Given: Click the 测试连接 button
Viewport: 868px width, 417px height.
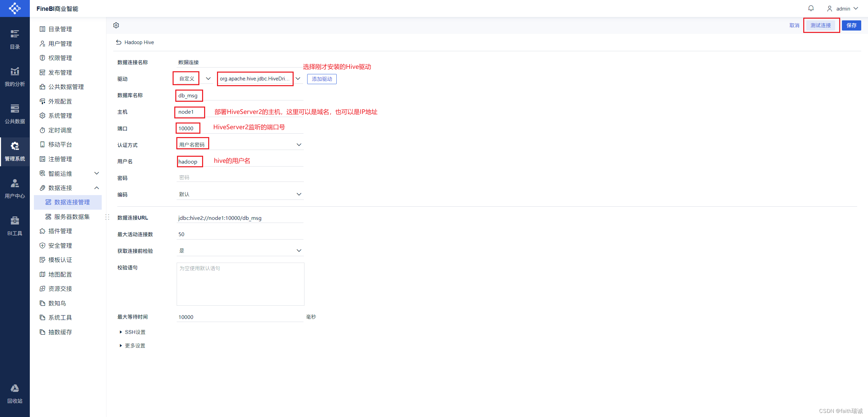Looking at the screenshot, I should click(821, 25).
